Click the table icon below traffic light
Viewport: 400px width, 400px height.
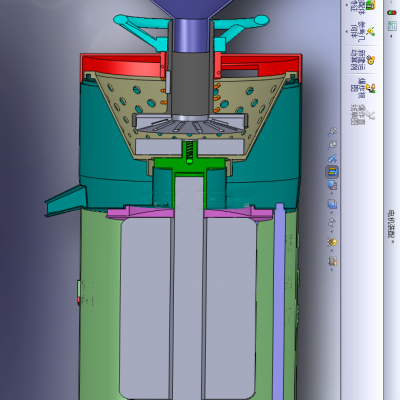coord(391,26)
